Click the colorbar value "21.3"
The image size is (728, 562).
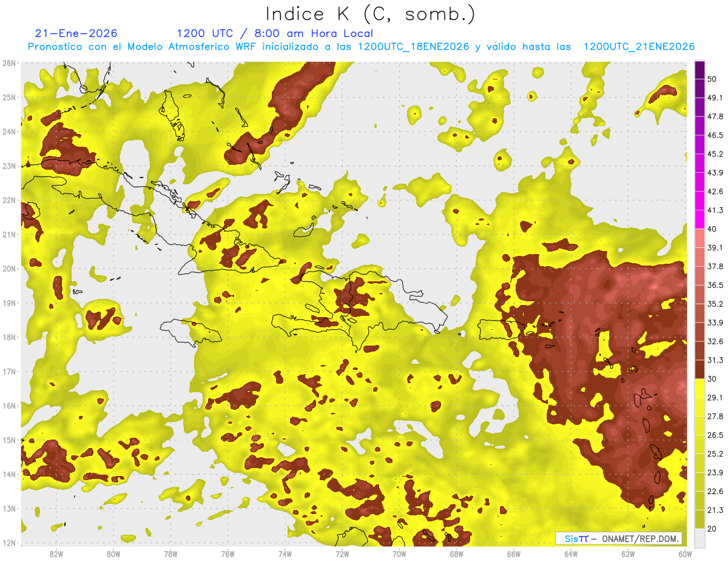pyautogui.click(x=715, y=510)
